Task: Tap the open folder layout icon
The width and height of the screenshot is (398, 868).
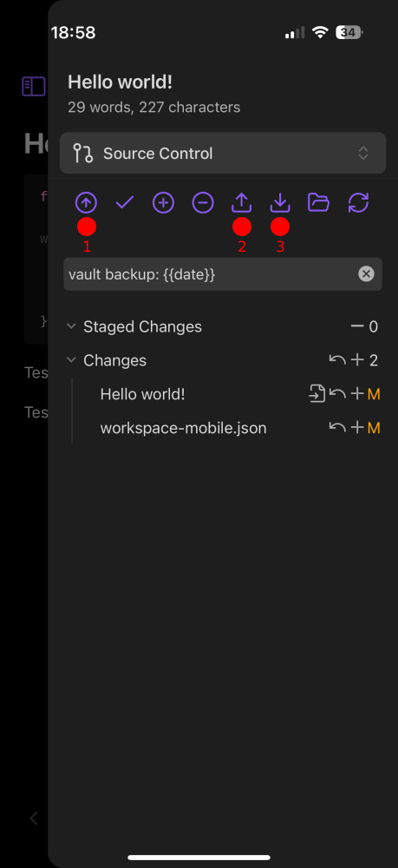Action: [x=319, y=202]
